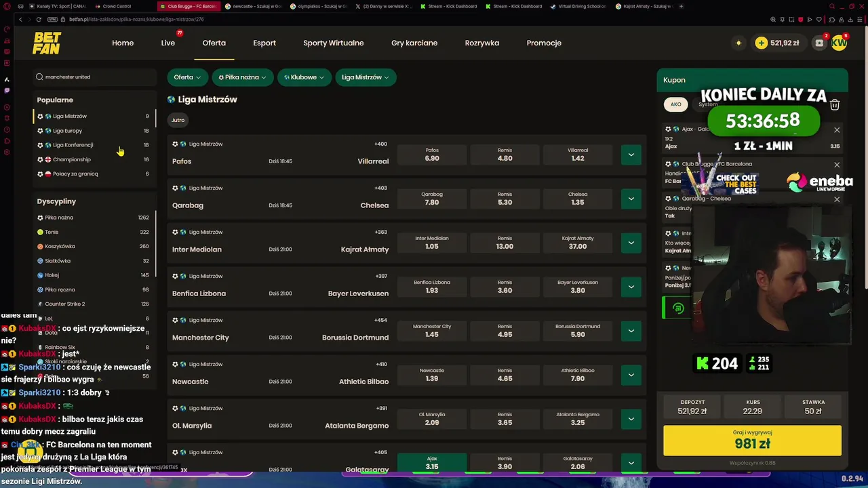Click the green card icon button in coupon
The image size is (868, 488).
677,308
